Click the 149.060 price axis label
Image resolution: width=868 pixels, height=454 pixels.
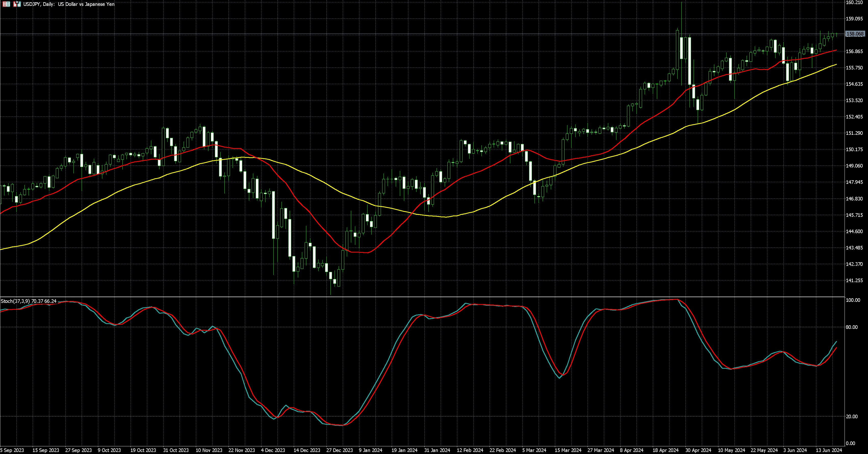click(x=854, y=166)
